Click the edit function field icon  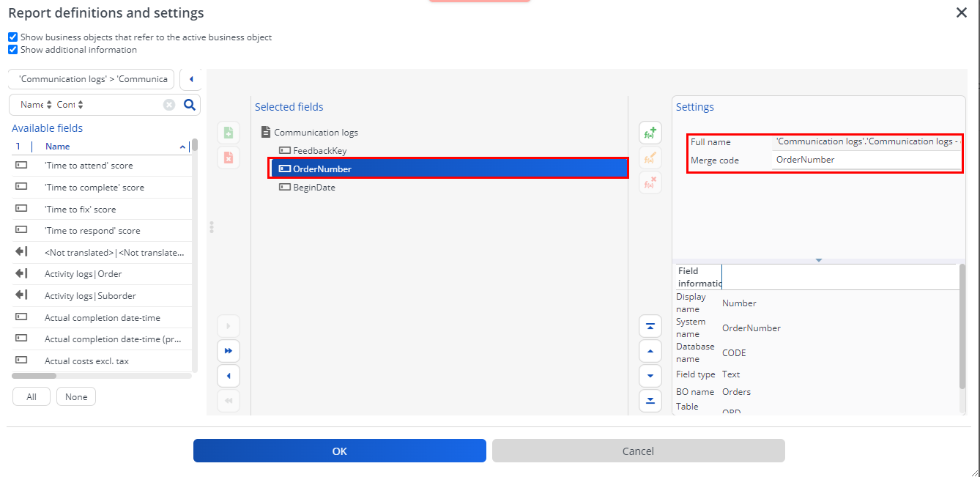click(650, 158)
